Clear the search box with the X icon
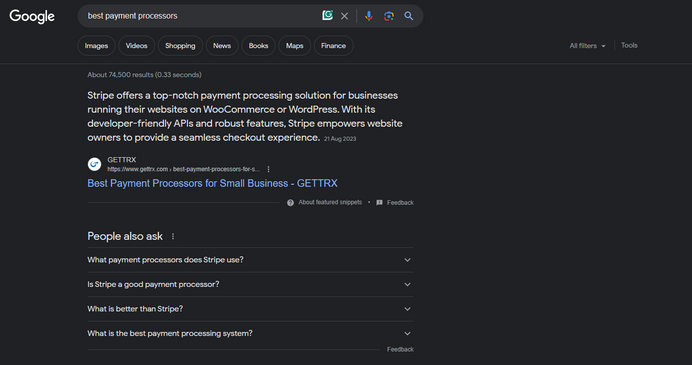 click(344, 16)
